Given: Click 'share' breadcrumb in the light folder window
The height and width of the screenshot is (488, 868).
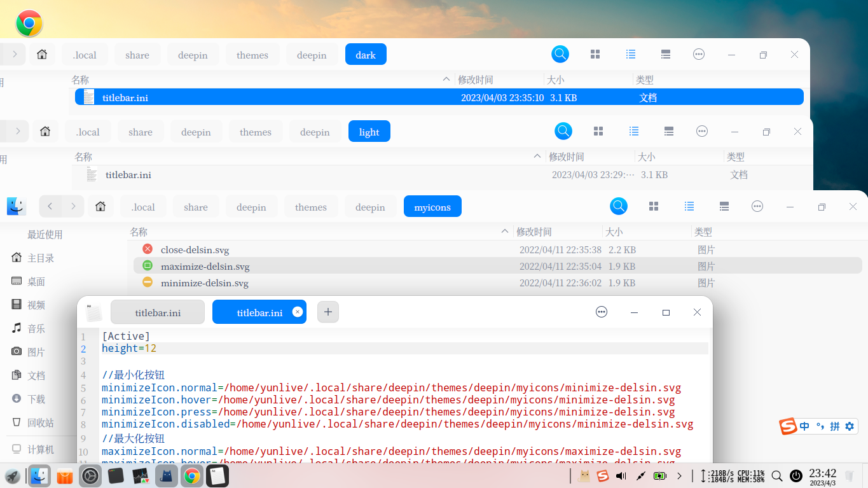Looking at the screenshot, I should click(141, 132).
